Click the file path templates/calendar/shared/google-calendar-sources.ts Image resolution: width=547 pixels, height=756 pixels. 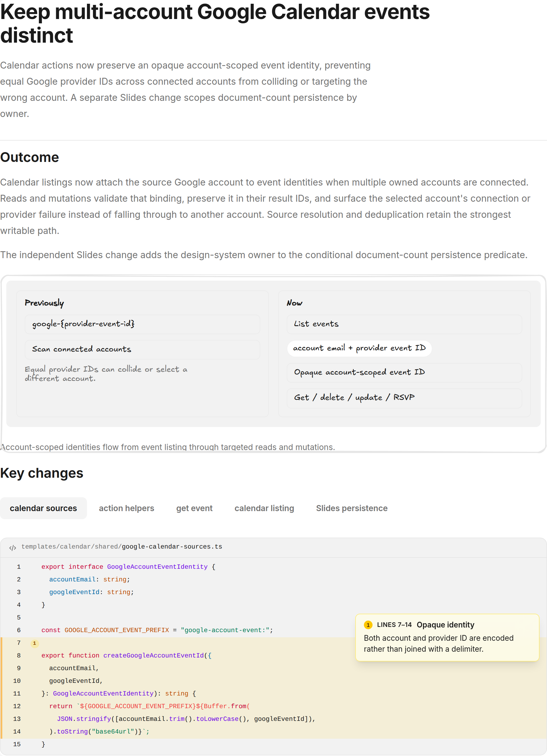click(121, 547)
